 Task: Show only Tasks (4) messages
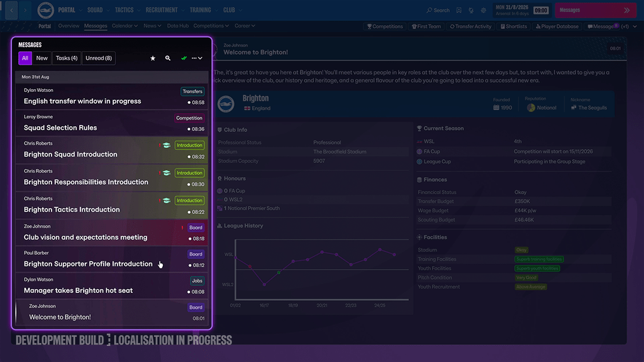(x=67, y=58)
